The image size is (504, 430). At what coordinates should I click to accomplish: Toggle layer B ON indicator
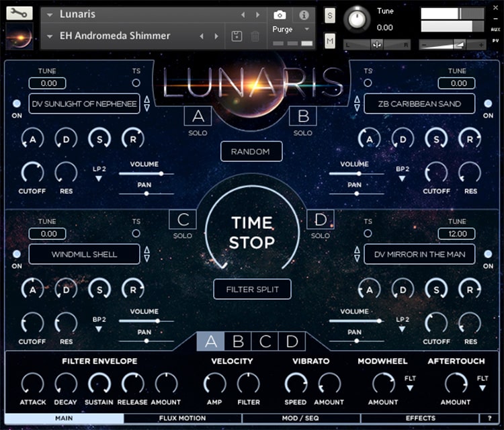coord(488,103)
